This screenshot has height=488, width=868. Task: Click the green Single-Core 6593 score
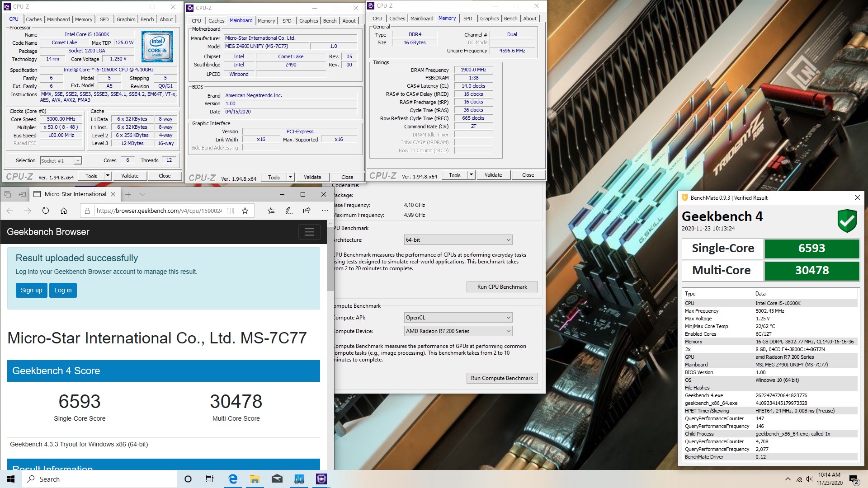point(811,249)
